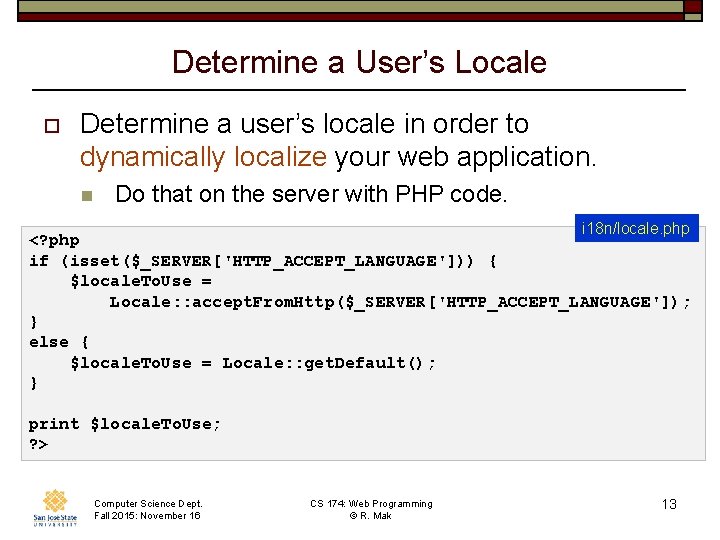This screenshot has width=720, height=540.
Task: Click the 'if (isset($_SERVER' code line
Action: pyautogui.click(x=263, y=262)
